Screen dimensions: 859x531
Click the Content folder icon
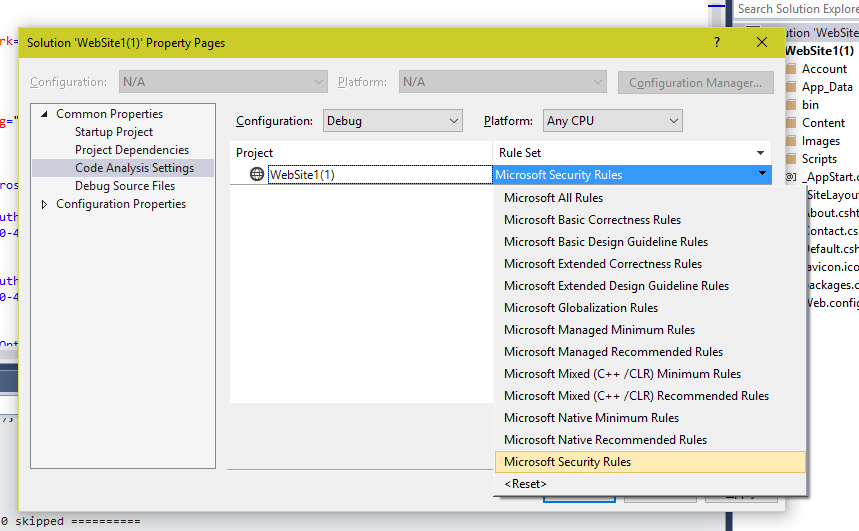point(791,123)
